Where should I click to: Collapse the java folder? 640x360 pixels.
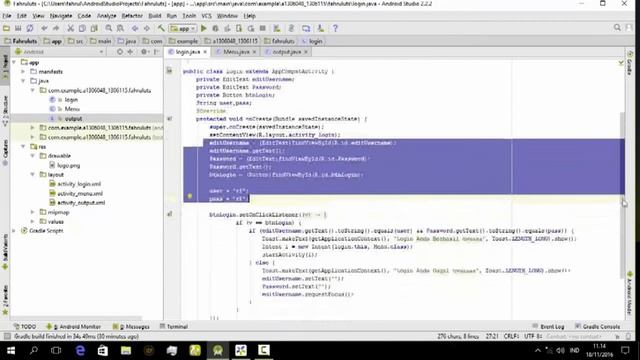click(x=23, y=81)
